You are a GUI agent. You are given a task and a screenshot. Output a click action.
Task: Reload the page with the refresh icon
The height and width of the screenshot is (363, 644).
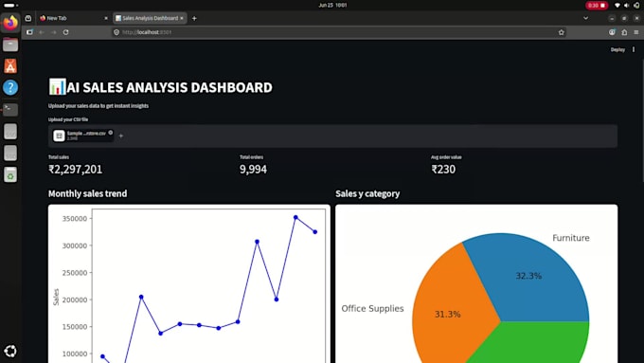pyautogui.click(x=65, y=32)
